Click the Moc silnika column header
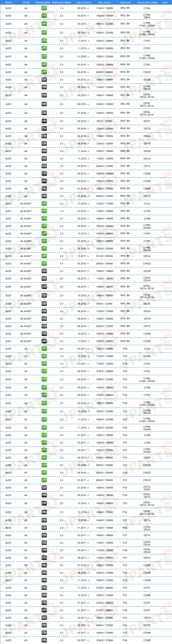The image size is (172, 644). (104, 2)
